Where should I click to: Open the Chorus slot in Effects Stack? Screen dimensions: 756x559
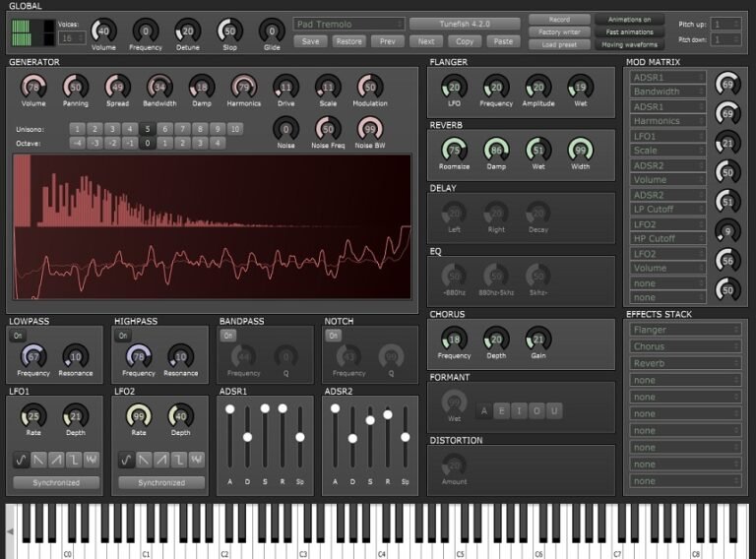685,346
